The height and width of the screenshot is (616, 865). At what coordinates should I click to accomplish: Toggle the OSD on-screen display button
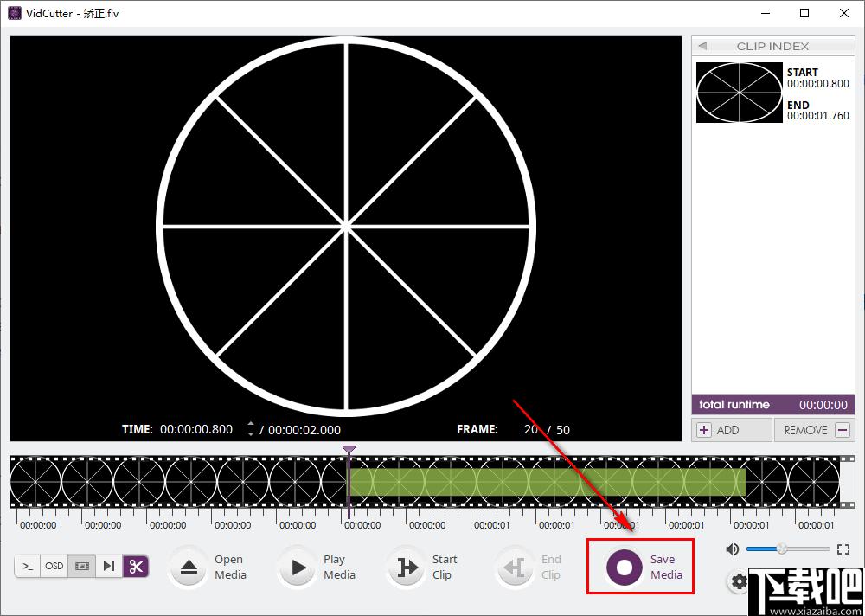coord(54,566)
